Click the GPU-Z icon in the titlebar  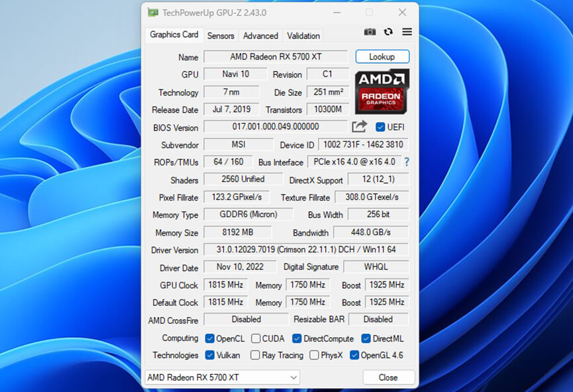152,12
